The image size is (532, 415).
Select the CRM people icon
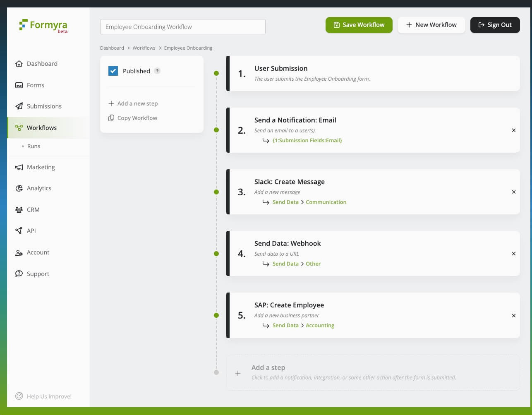click(x=19, y=210)
